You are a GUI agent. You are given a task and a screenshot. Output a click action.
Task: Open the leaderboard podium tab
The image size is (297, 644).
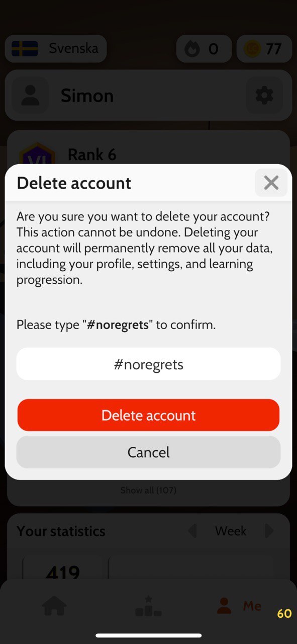[x=148, y=606]
